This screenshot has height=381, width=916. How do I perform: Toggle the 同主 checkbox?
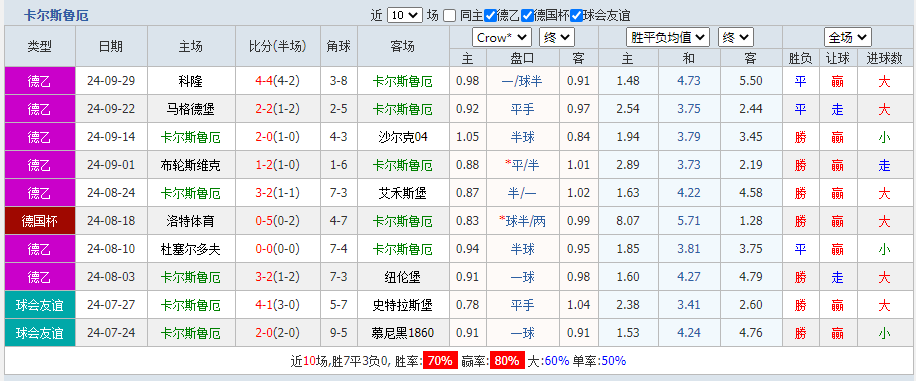pos(450,16)
